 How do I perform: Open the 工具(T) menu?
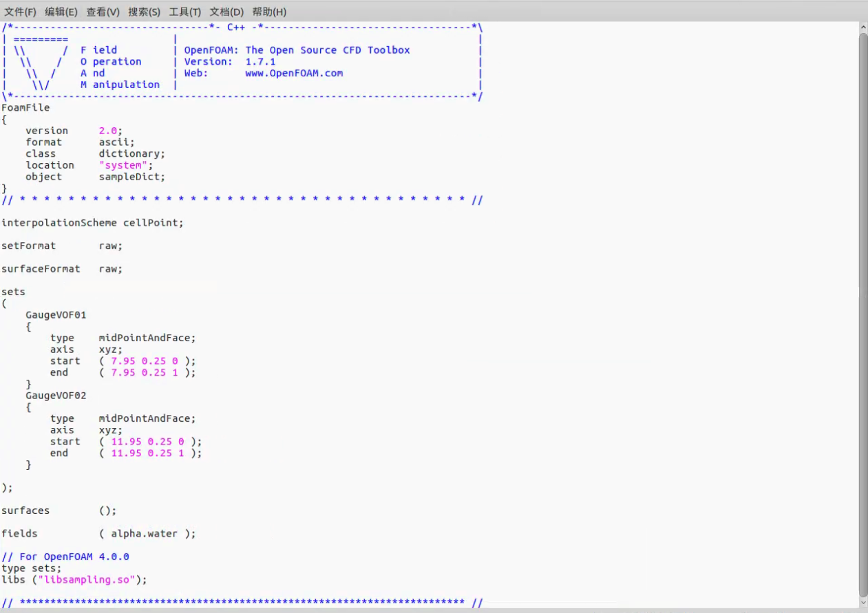click(186, 12)
